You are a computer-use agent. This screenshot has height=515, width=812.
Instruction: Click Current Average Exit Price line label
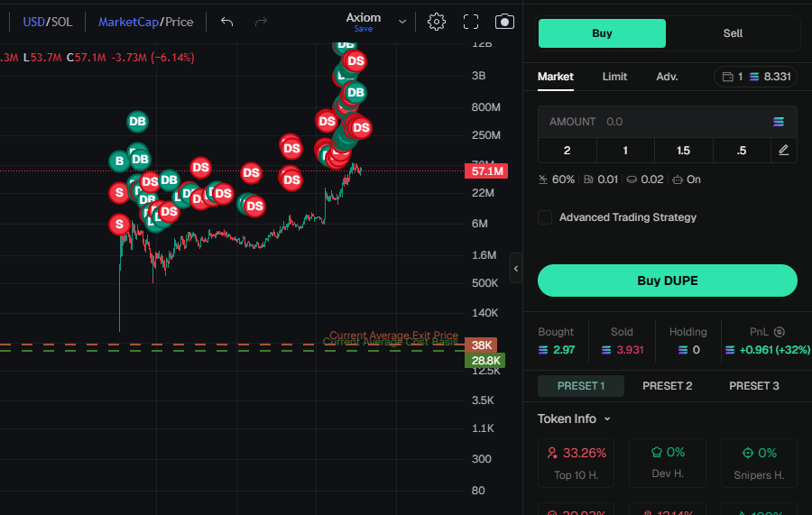pos(393,335)
